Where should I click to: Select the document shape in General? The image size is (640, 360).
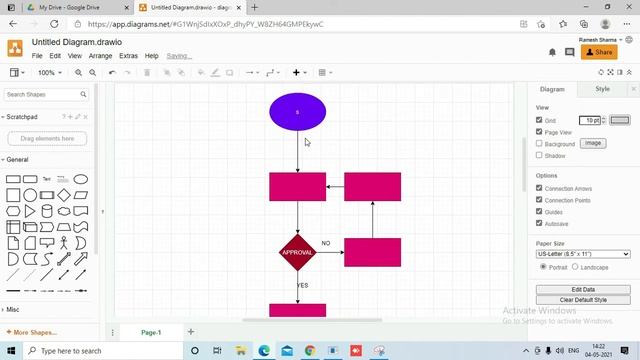pos(80,211)
